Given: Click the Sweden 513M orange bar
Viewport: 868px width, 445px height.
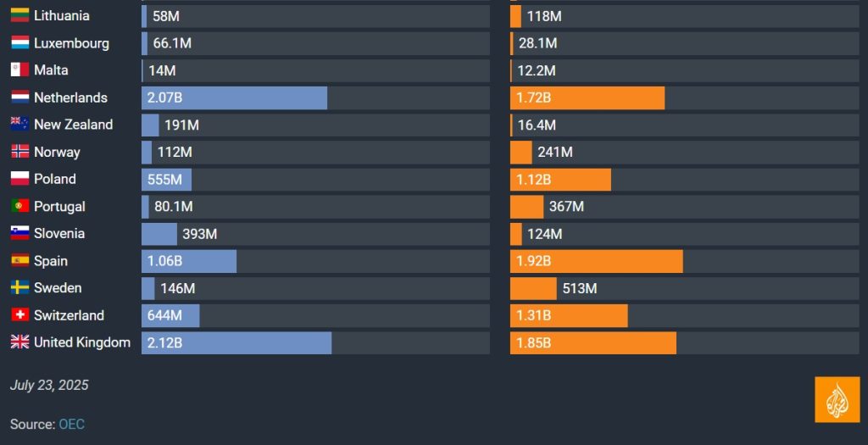Looking at the screenshot, I should tap(533, 288).
